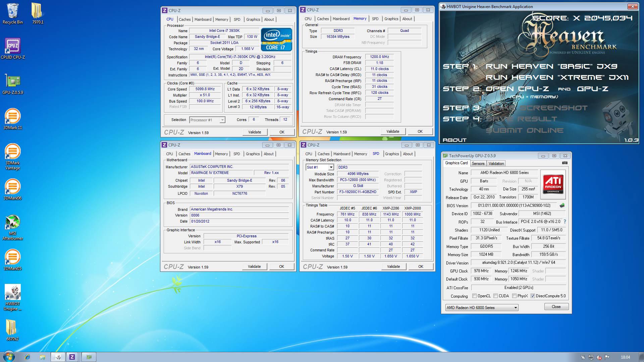Viewport: 644px width, 362px height.
Task: Click OK in CPU-Z Memory window
Action: (420, 131)
